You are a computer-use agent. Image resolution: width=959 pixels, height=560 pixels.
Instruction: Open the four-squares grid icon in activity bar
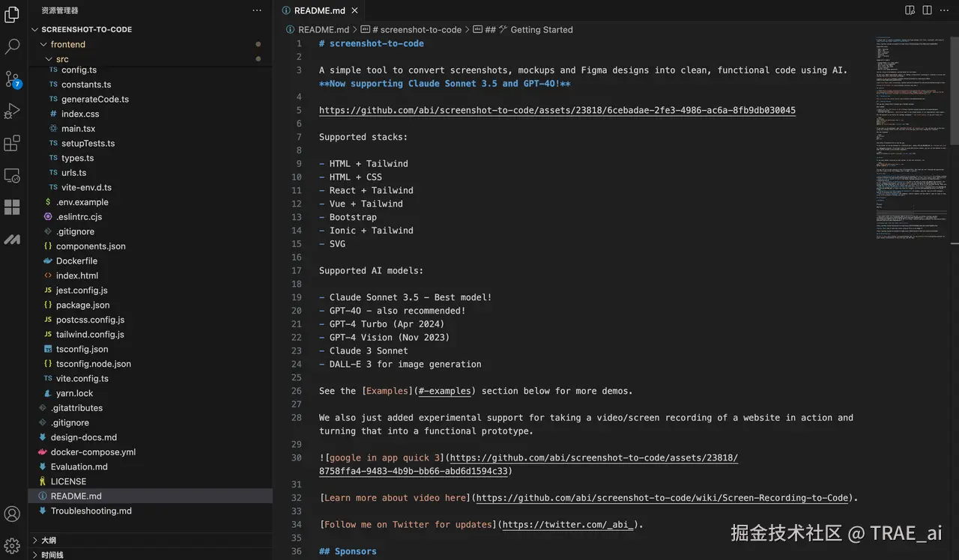12,207
